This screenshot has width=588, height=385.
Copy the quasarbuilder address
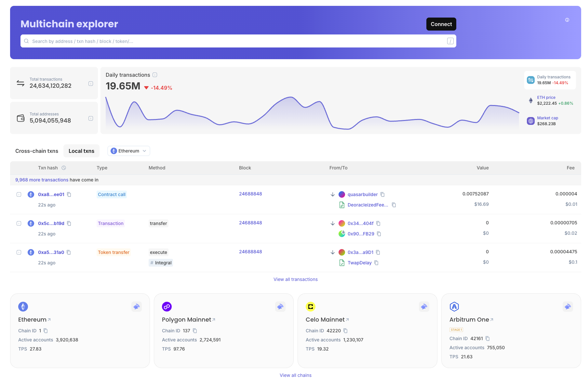(x=382, y=194)
